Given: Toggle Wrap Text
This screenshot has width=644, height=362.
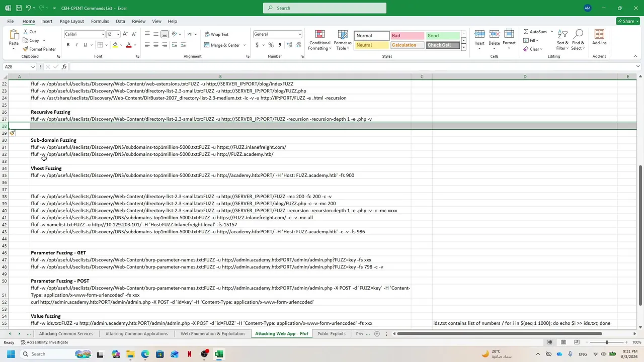Looking at the screenshot, I should 216,34.
